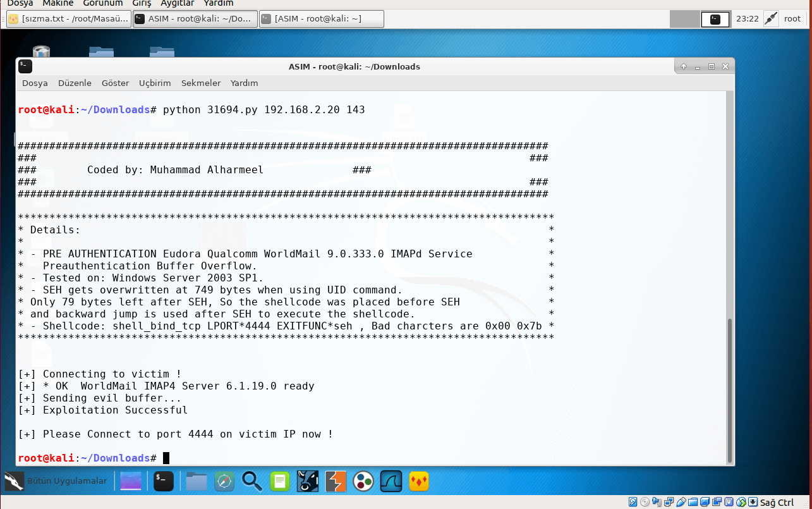Screen dimensions: 812x509
Task: Click the command text 'python 31694.py 192.168.2.20 143'
Action: (x=264, y=110)
